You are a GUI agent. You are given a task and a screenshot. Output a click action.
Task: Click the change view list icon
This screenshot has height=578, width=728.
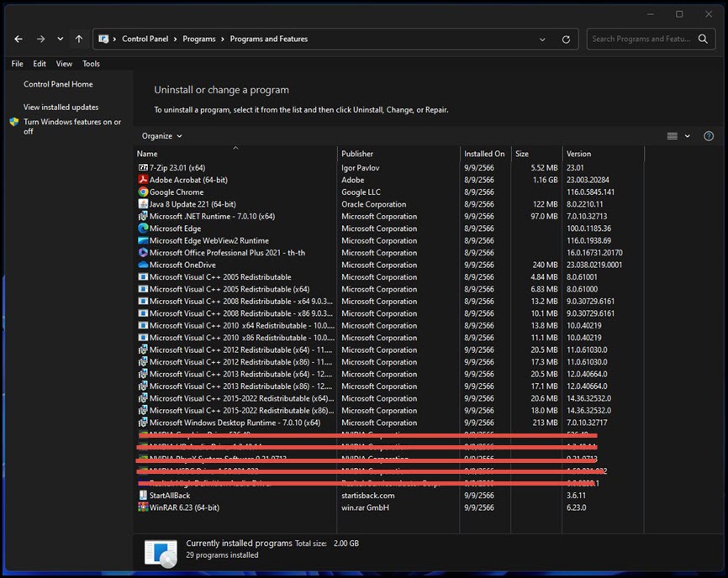[672, 136]
